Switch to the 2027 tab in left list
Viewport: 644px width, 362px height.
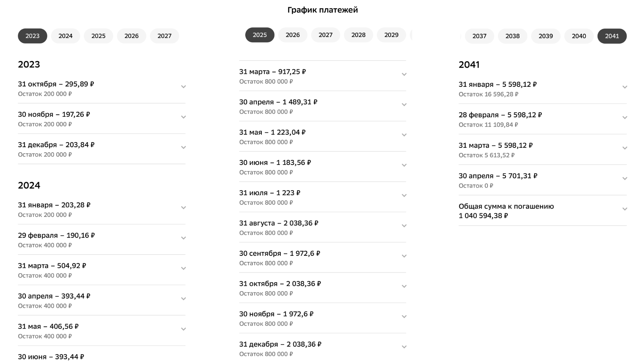tap(164, 36)
